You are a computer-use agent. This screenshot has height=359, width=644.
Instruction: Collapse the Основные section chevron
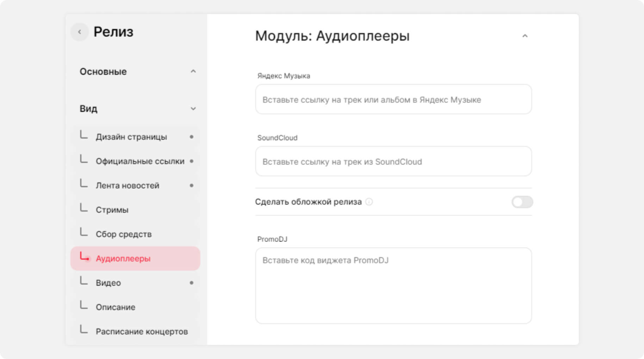pos(193,71)
